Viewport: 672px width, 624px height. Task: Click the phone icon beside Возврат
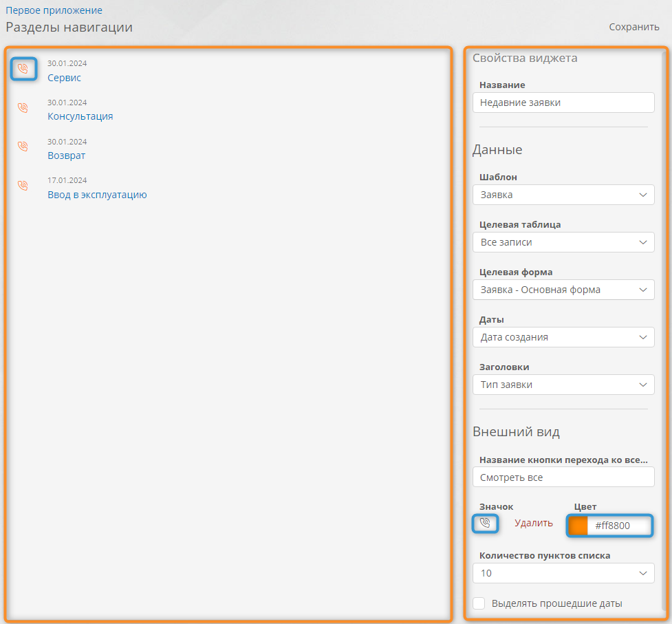23,147
